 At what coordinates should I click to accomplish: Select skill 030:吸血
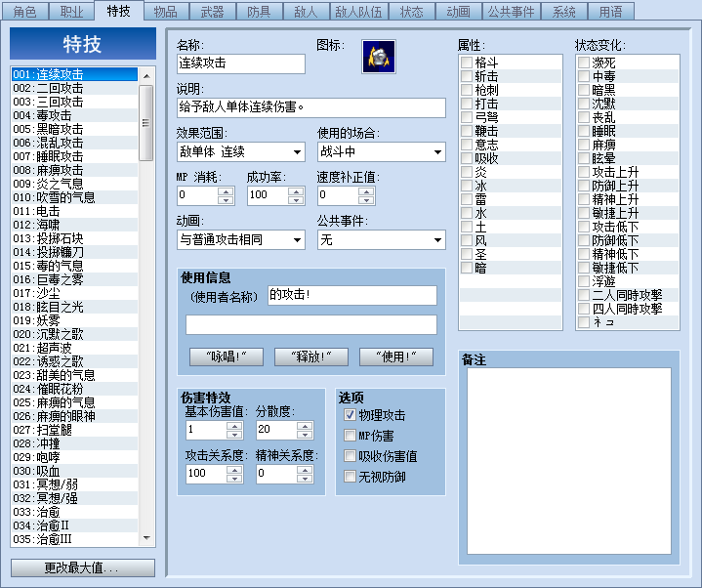tap(75, 471)
